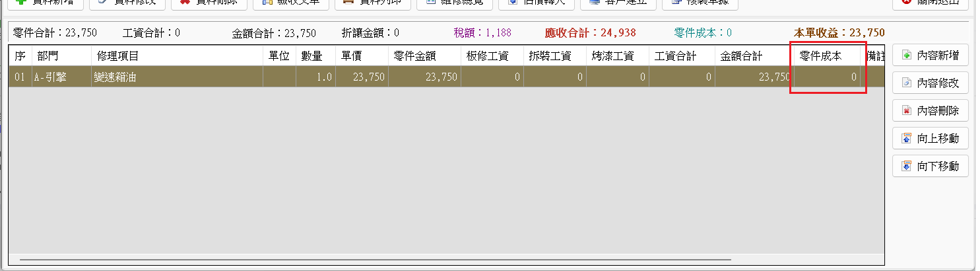980x271 pixels.
Task: Click the 工資合計 column header
Action: pyautogui.click(x=682, y=56)
